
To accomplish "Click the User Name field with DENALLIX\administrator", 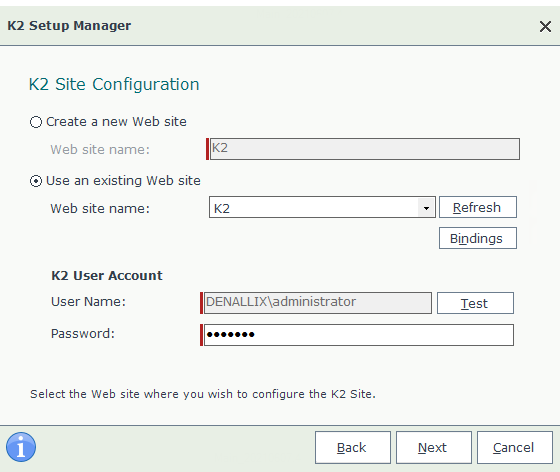I will tap(318, 303).
